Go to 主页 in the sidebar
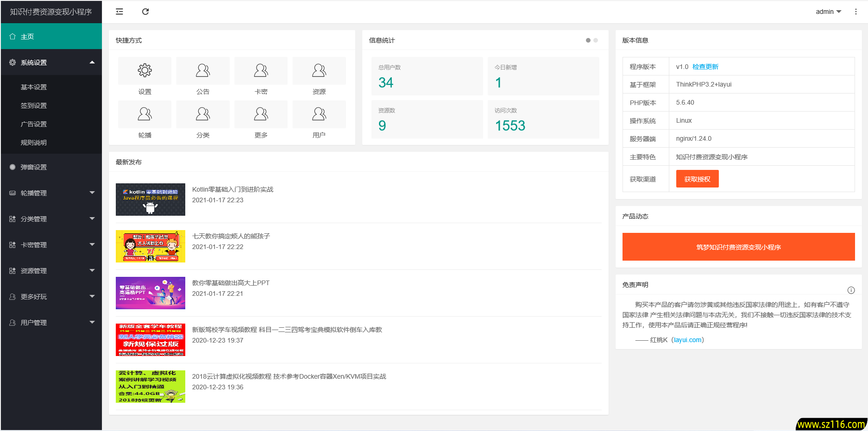868x431 pixels. click(51, 37)
